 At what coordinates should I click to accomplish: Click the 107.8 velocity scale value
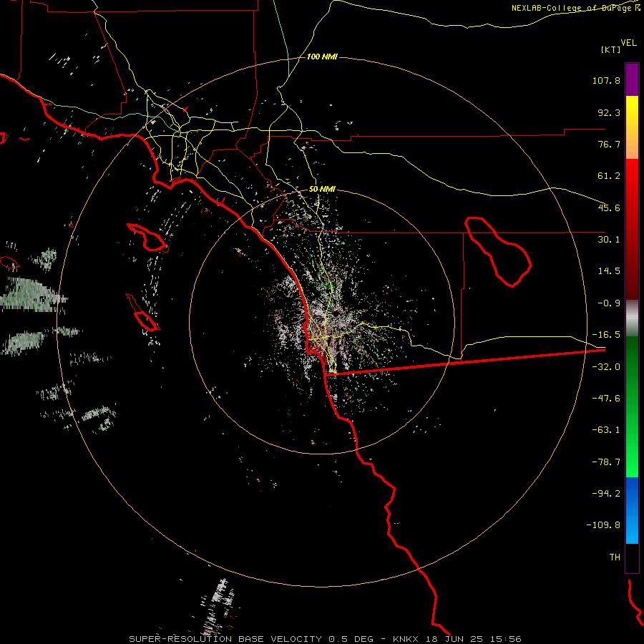(x=606, y=80)
